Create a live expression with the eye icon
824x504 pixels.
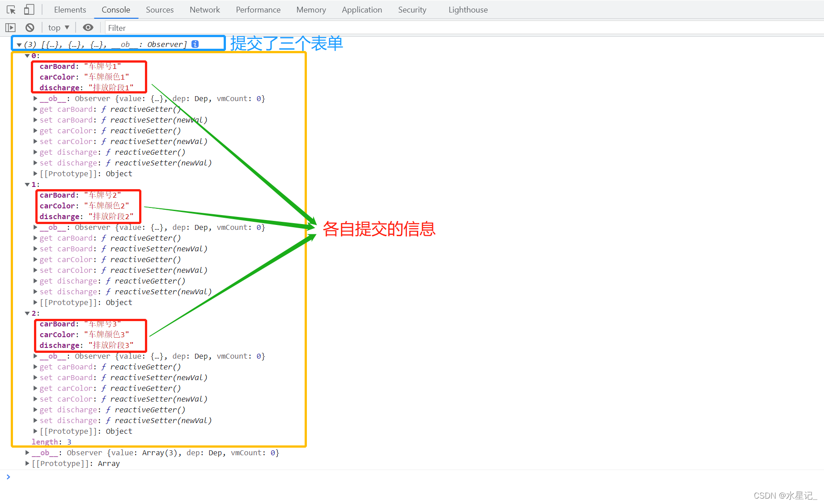coord(88,27)
